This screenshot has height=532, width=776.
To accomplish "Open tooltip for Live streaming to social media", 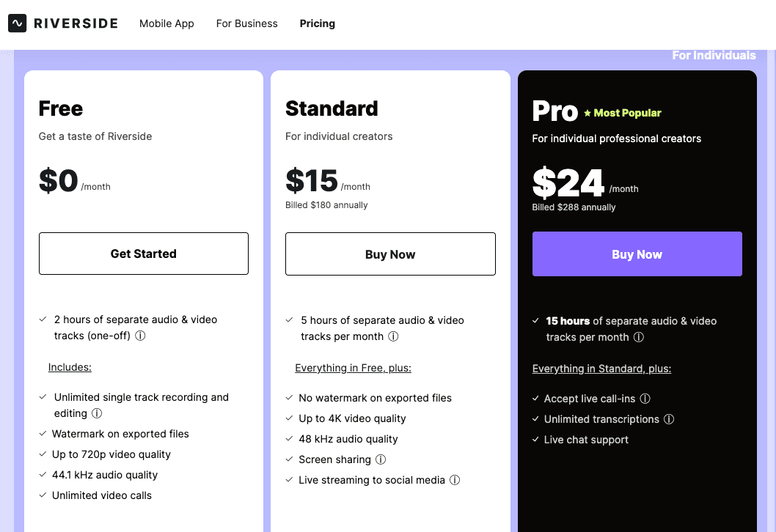I will [x=455, y=480].
